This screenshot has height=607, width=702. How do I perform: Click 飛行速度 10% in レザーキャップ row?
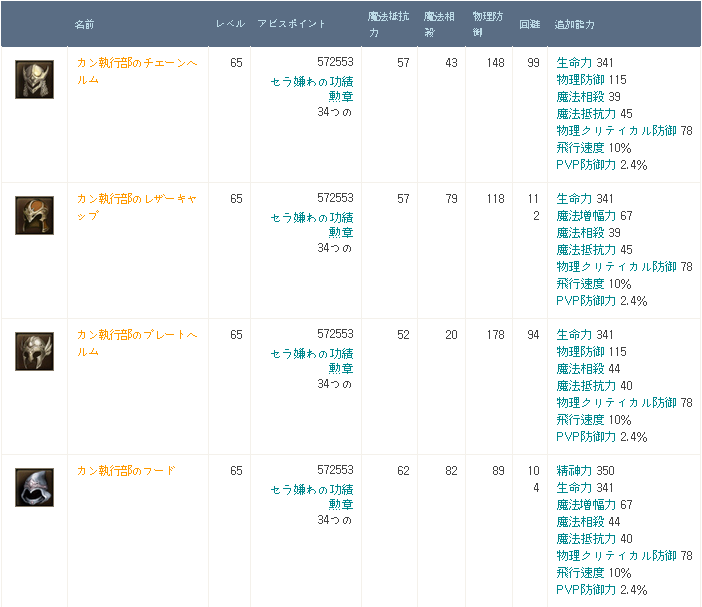point(594,284)
